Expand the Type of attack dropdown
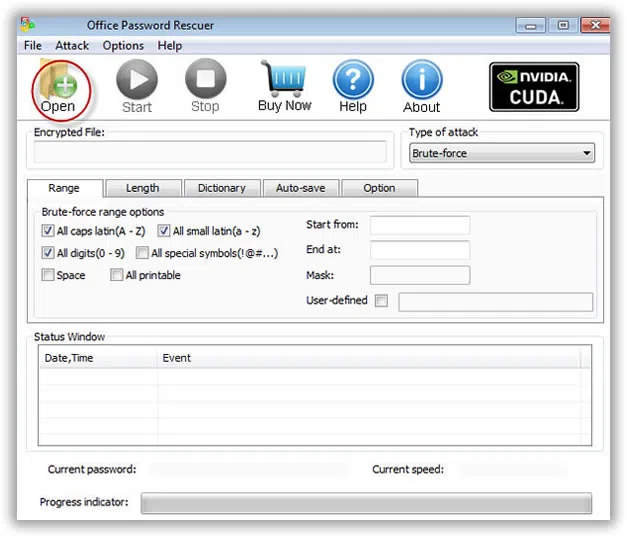Screen dimensions: 627x537 pyautogui.click(x=502, y=153)
